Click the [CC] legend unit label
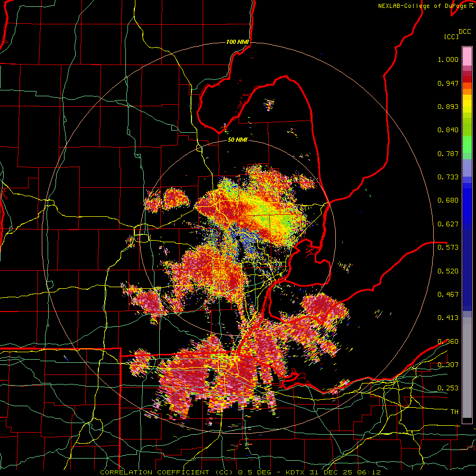 click(451, 36)
